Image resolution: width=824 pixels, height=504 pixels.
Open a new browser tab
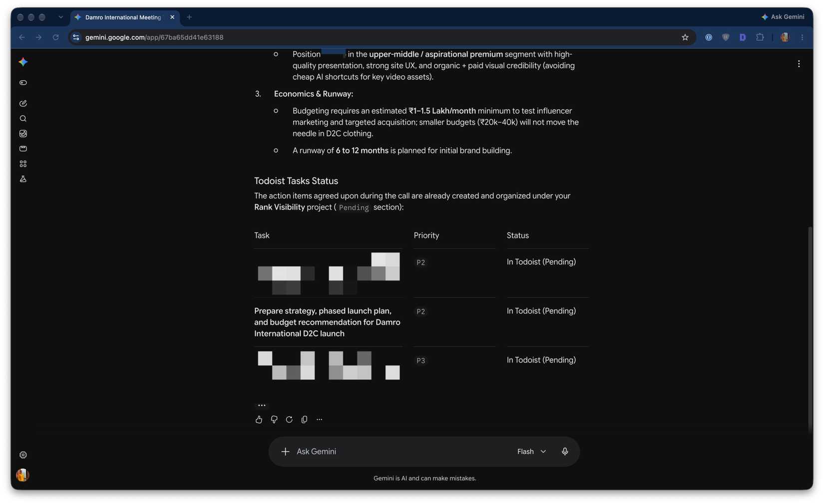[189, 17]
